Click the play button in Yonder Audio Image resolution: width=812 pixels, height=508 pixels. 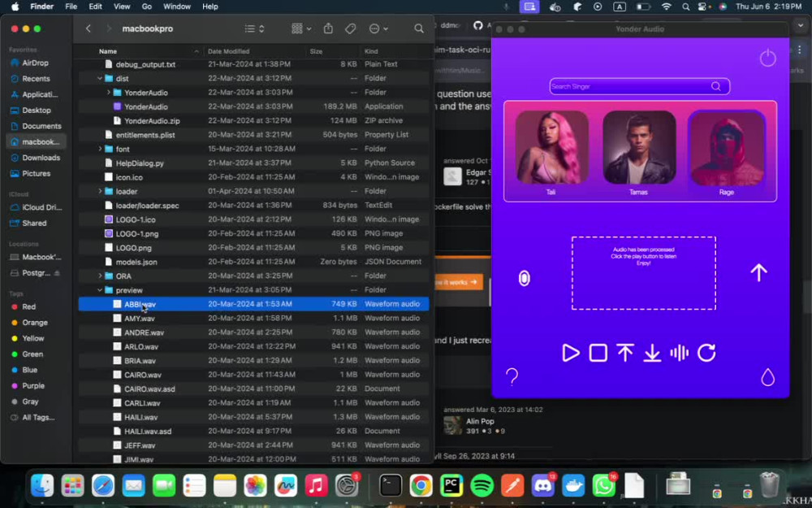570,353
